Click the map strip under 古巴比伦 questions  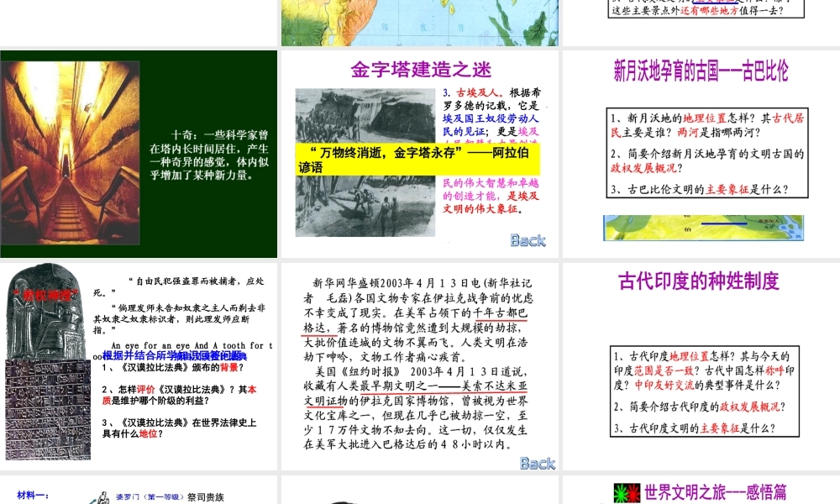(x=703, y=228)
